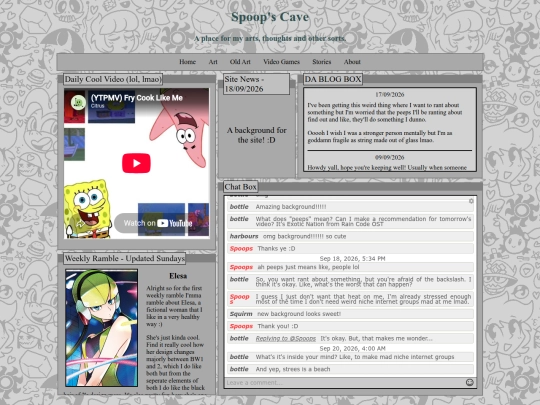Viewport: 540px width, 405px height.
Task: Click the 'A background for the site!' news text
Action: coord(257,135)
